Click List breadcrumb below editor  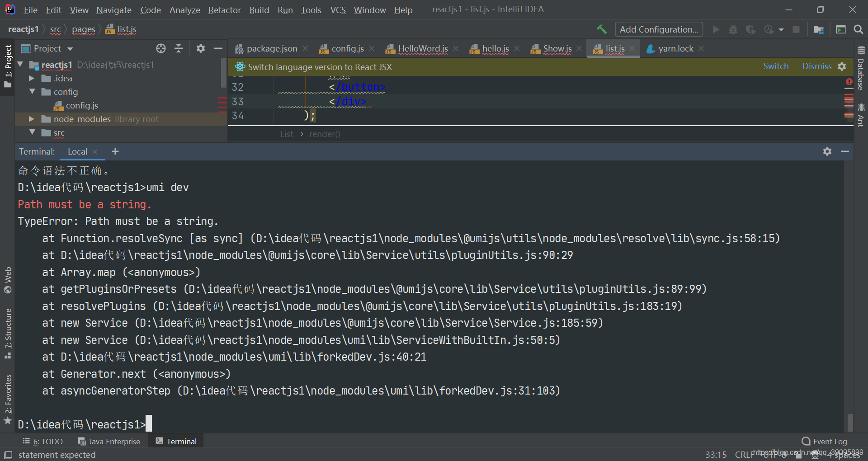pyautogui.click(x=287, y=134)
